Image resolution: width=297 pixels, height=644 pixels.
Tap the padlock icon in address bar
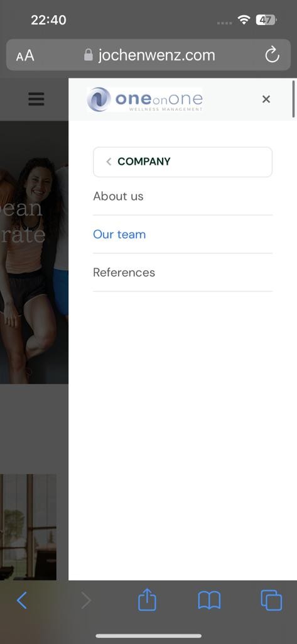point(88,55)
